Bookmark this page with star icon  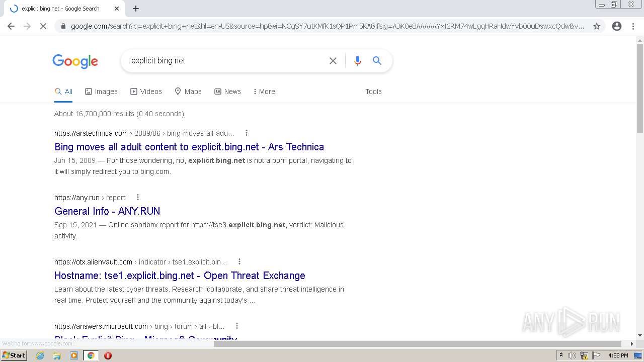pos(597,26)
